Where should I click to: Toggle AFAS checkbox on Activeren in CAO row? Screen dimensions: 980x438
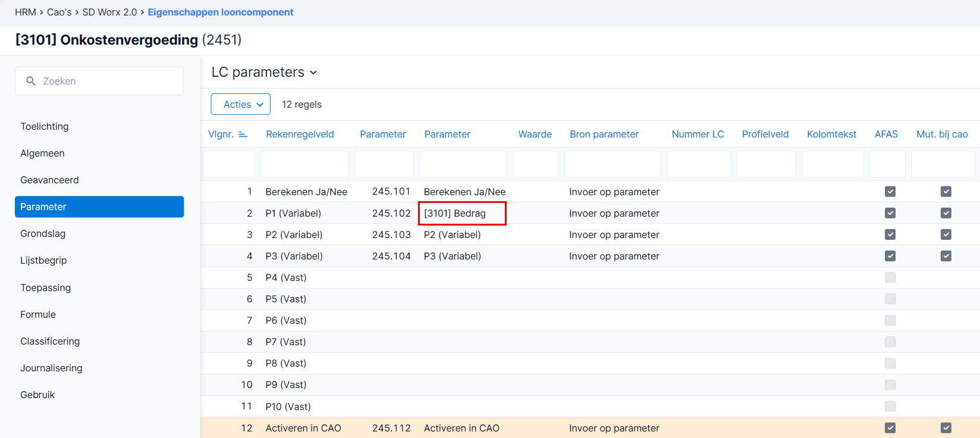tap(890, 428)
